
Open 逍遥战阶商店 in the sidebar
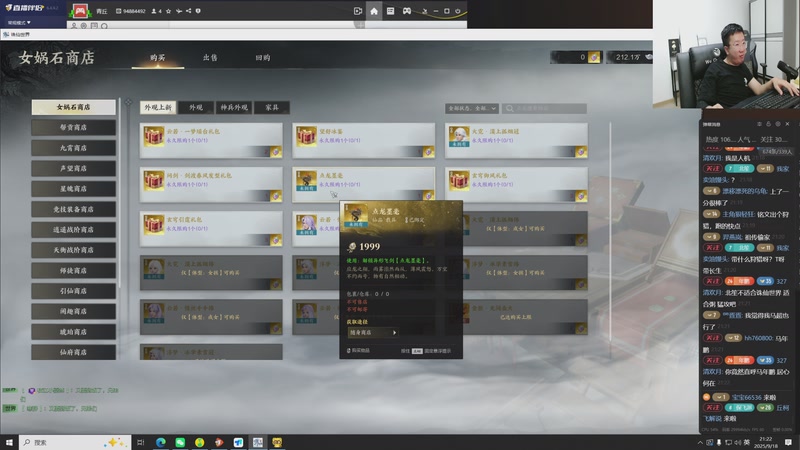(73, 230)
